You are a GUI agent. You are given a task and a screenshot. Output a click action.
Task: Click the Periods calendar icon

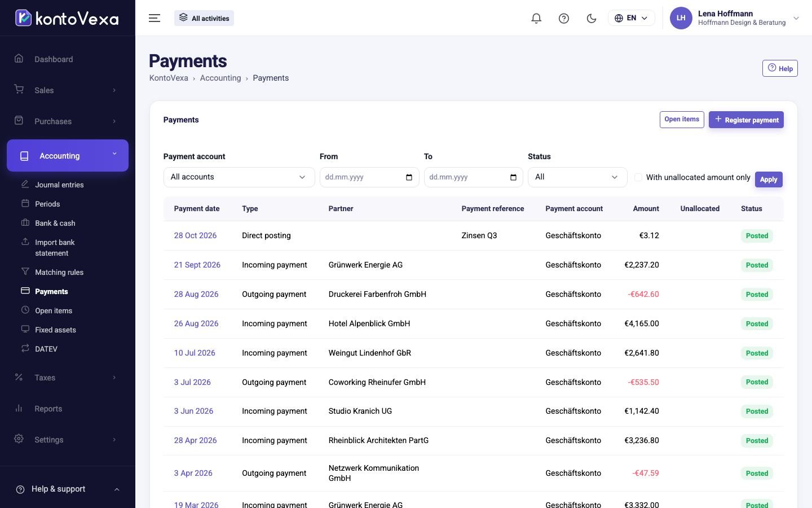pyautogui.click(x=25, y=203)
